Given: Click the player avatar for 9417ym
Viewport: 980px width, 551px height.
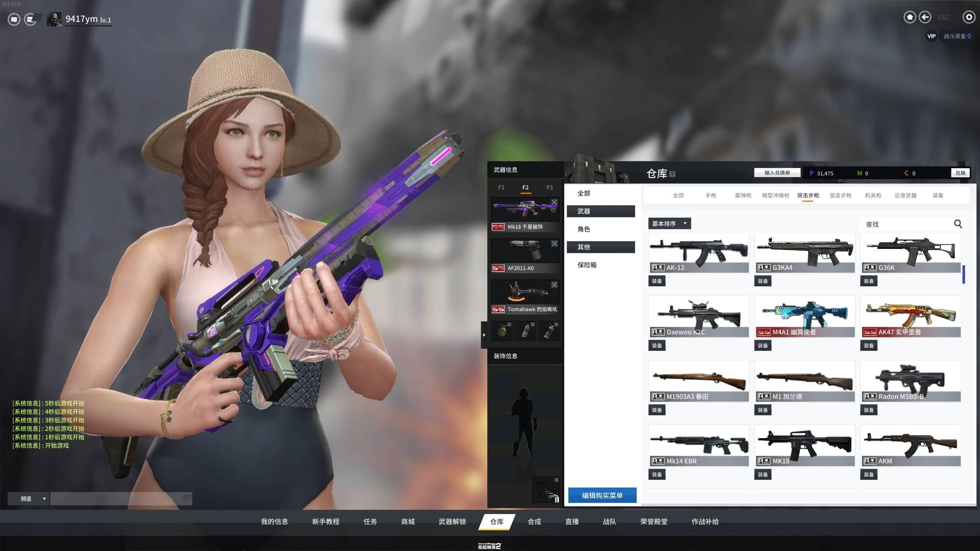Looking at the screenshot, I should pos(54,19).
